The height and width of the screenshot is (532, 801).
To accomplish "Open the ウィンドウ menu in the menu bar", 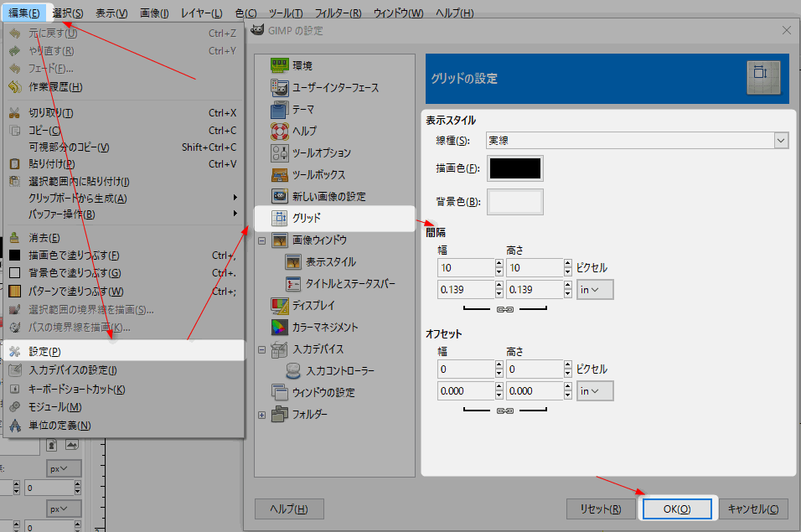I will pos(399,13).
